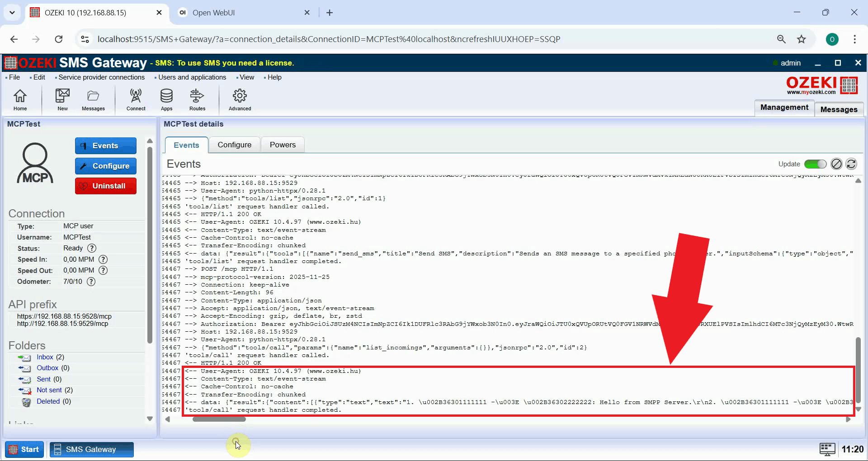
Task: Open the Apps database icon
Action: pyautogui.click(x=166, y=99)
